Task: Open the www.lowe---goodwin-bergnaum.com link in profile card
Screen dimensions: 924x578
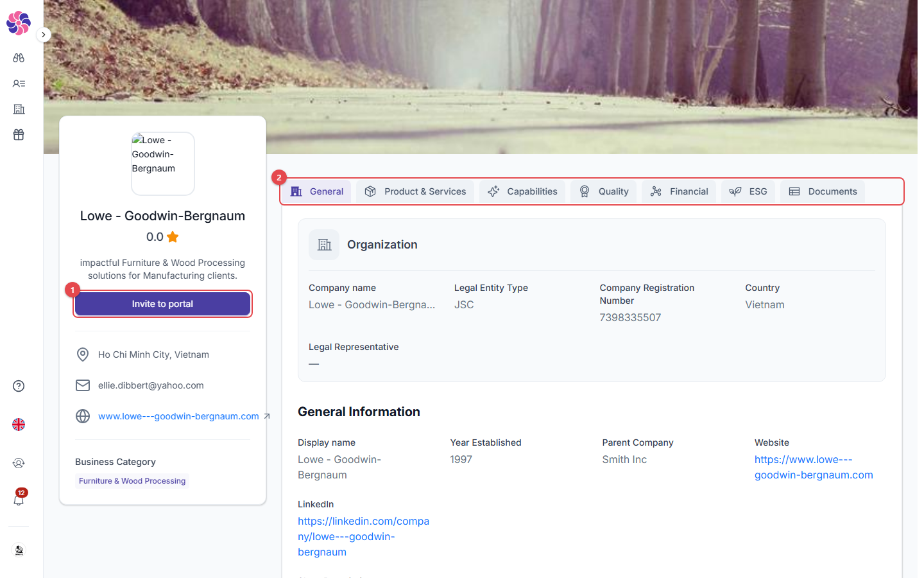Action: pyautogui.click(x=178, y=416)
